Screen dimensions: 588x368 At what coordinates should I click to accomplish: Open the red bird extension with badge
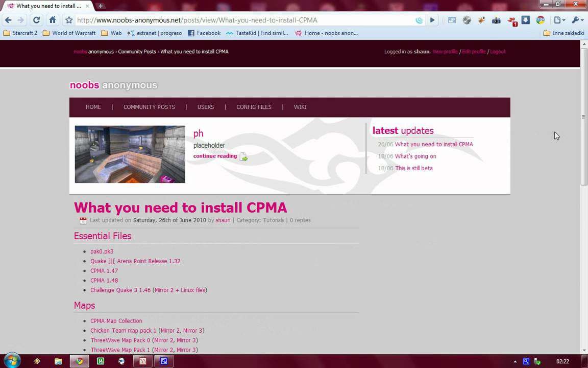tap(511, 21)
